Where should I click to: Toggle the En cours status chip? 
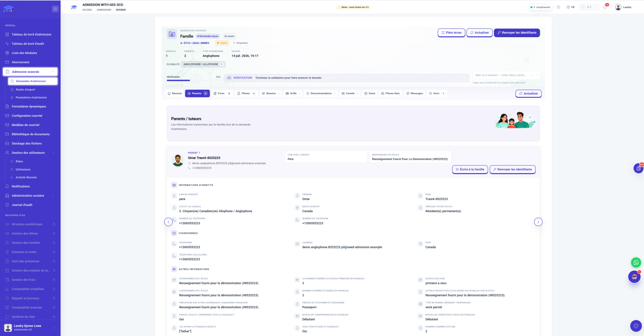point(229,36)
